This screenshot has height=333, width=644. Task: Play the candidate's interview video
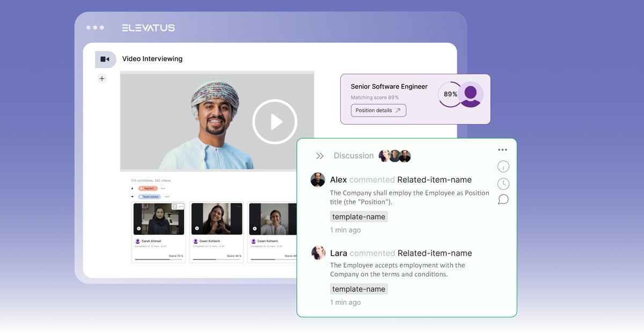[x=275, y=121]
